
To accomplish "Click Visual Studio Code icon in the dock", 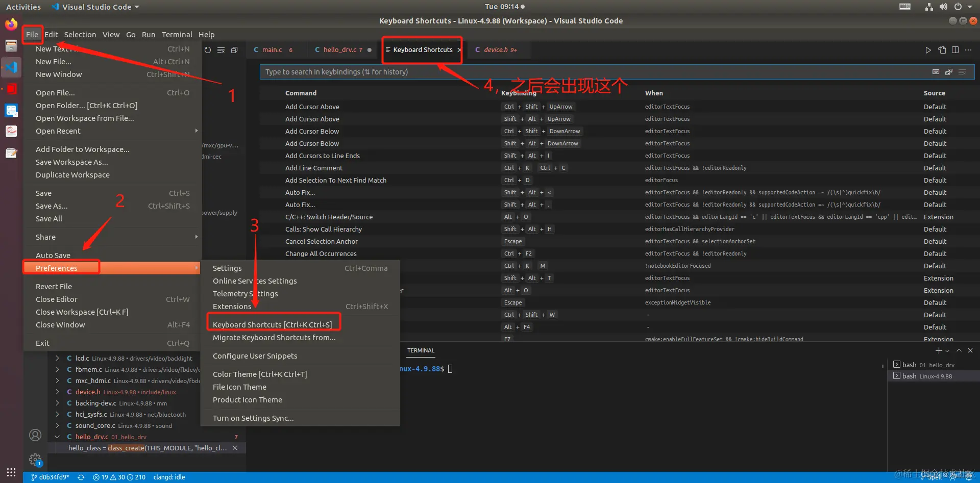I will click(11, 67).
